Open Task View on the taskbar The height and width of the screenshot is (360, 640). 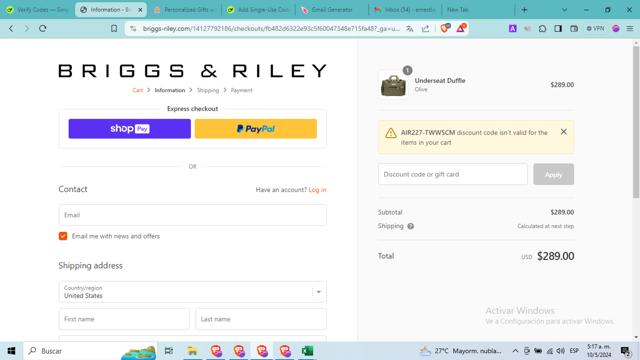tap(169, 351)
